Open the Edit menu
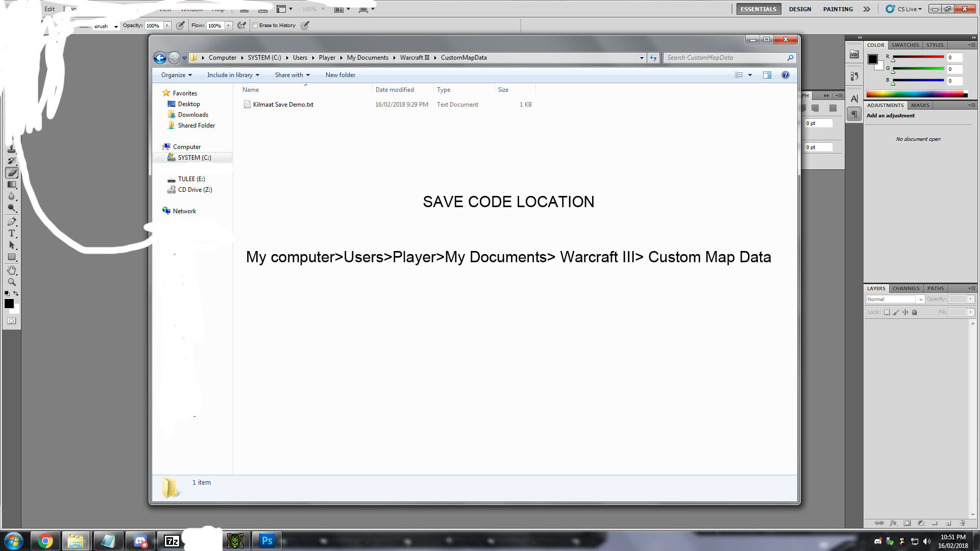Screen dimensions: 980x551 tap(50, 9)
